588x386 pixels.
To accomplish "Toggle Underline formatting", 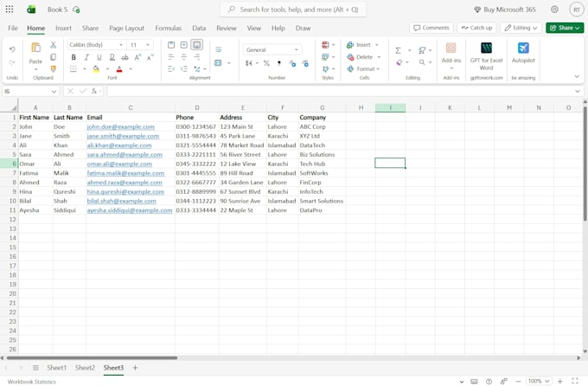I will [x=99, y=57].
